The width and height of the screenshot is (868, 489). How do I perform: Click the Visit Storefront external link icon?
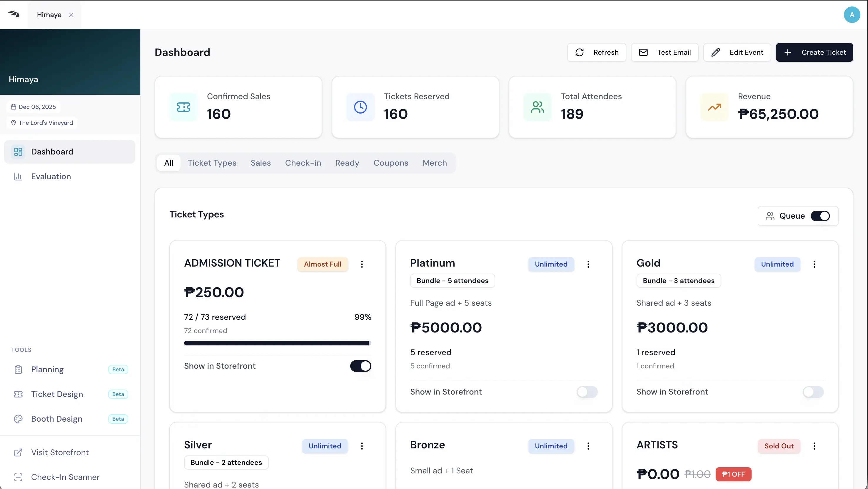(19, 452)
